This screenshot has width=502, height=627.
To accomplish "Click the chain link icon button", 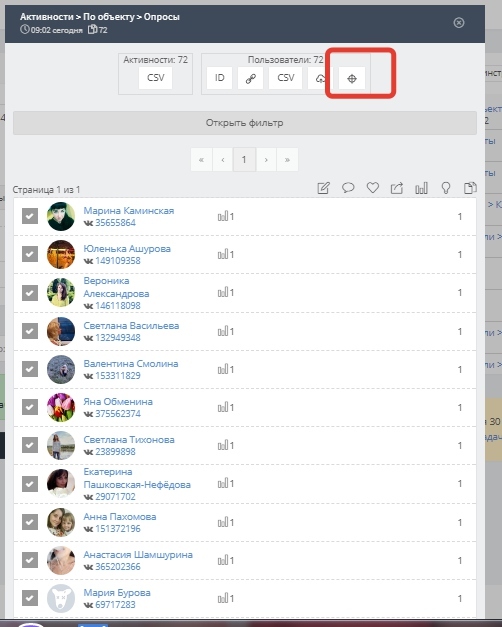I will (x=250, y=78).
